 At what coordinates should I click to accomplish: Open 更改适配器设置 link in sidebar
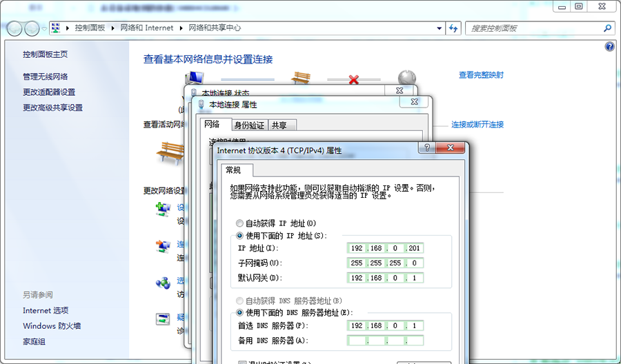pos(49,92)
